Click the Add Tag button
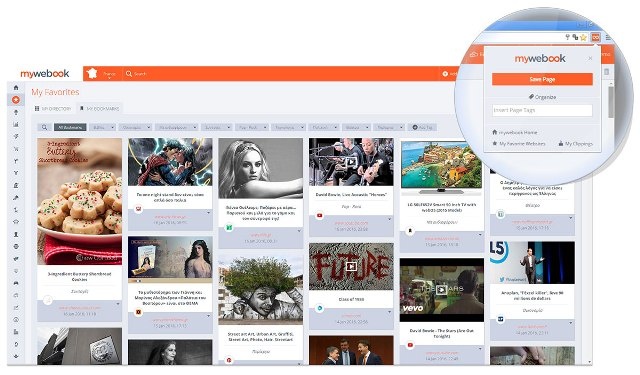640x375 pixels. pos(422,127)
